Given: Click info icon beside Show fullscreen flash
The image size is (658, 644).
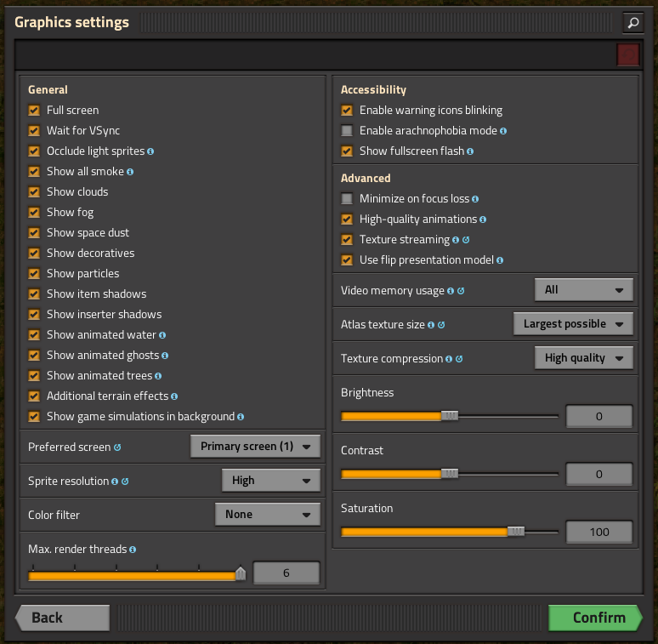Looking at the screenshot, I should pyautogui.click(x=470, y=151).
